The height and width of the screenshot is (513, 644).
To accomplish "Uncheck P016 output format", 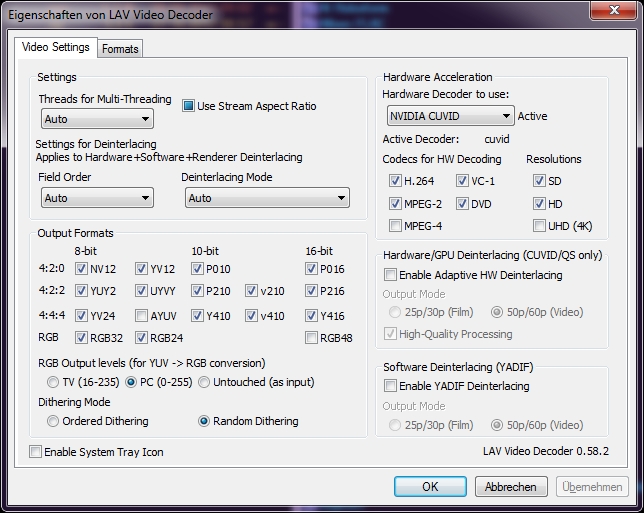I will click(311, 269).
